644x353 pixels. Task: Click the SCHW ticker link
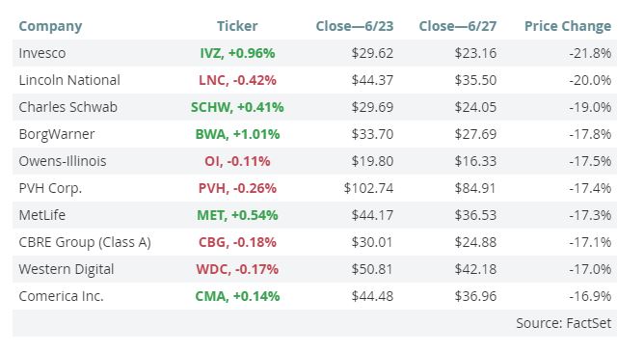pos(237,107)
